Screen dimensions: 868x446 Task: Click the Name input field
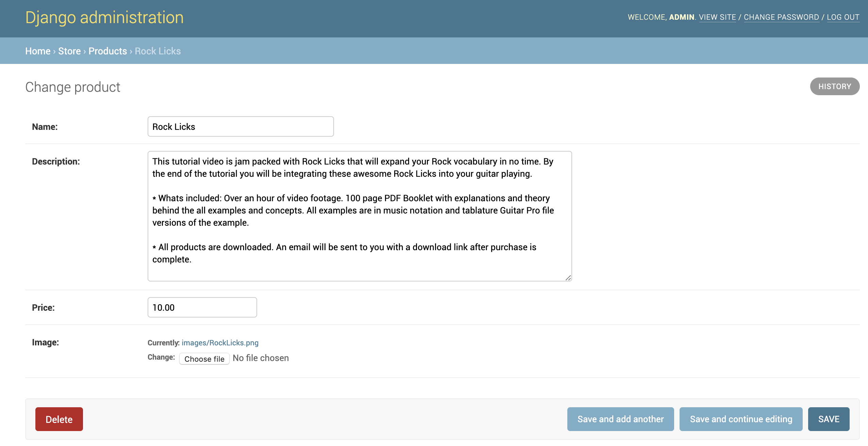tap(240, 126)
